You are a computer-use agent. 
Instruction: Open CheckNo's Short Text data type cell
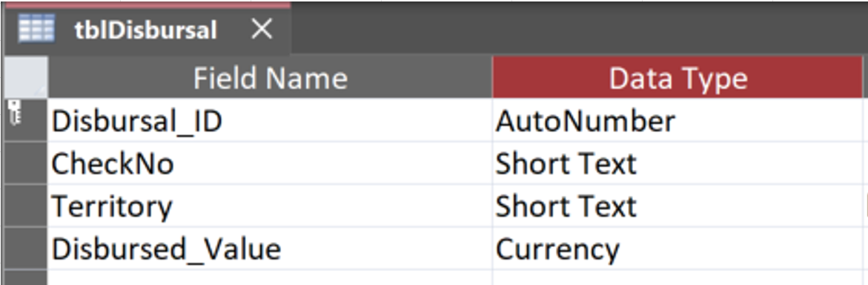click(x=677, y=163)
